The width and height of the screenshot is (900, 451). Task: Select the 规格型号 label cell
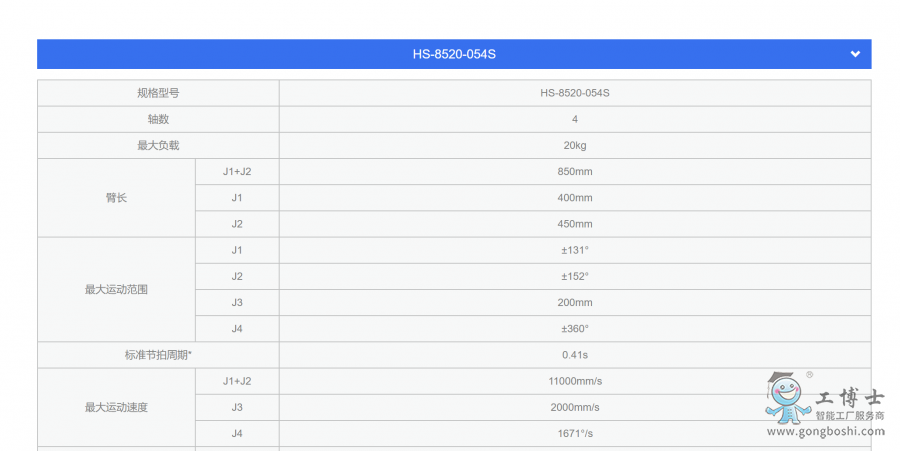[158, 93]
